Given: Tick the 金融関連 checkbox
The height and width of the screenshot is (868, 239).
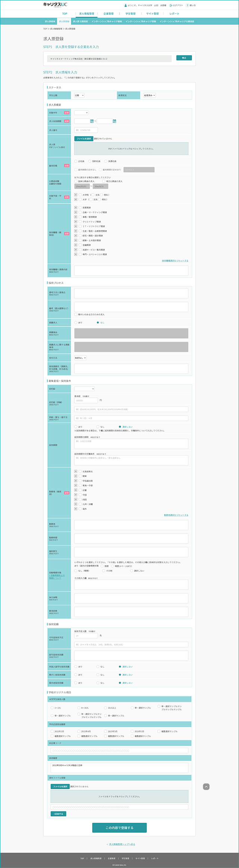Looking at the screenshot, I should click(80, 245).
